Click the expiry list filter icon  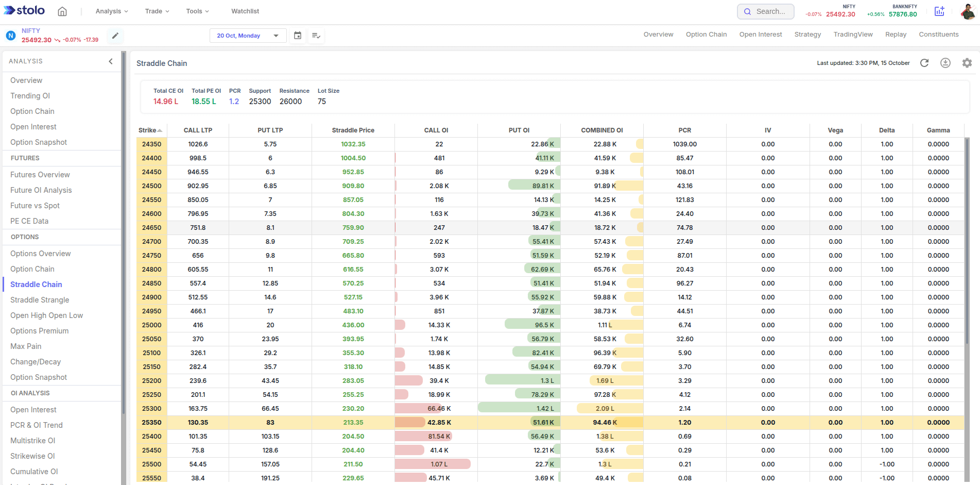(316, 36)
